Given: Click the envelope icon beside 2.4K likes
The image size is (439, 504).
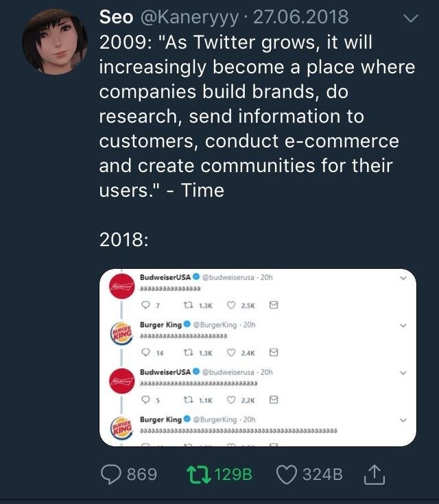Looking at the screenshot, I should (x=274, y=353).
